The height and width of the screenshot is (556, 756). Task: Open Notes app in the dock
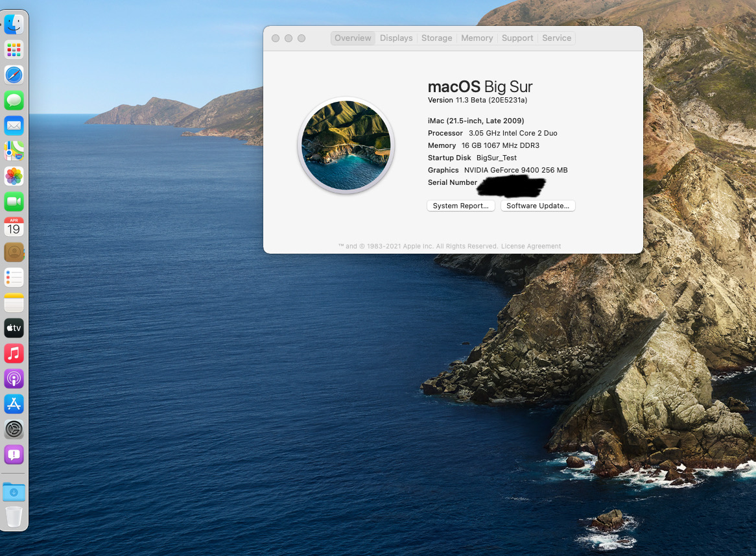(x=14, y=302)
